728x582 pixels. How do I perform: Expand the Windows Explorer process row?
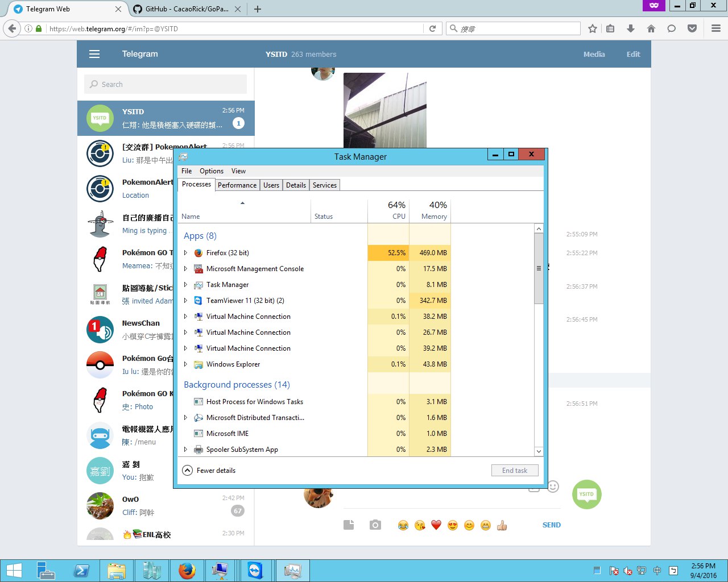tap(185, 364)
